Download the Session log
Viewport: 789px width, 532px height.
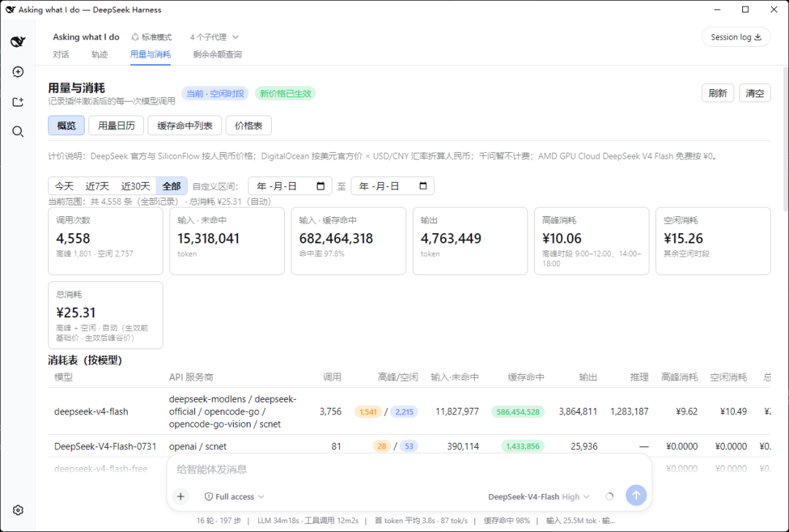point(736,37)
